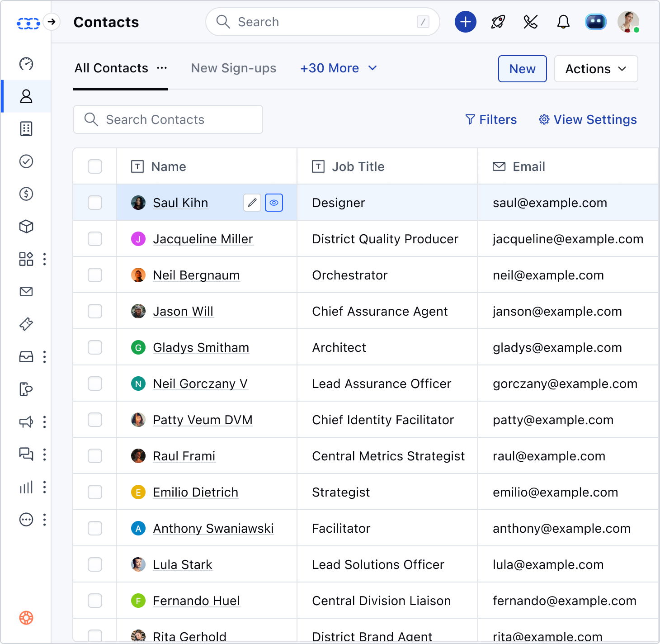This screenshot has width=660, height=644.
Task: Tick the select-all checkbox in table header
Action: point(95,166)
